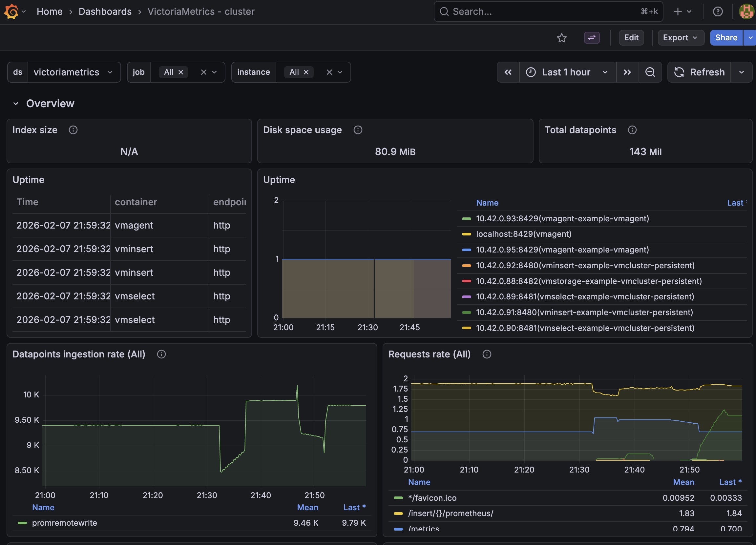Go to Dashboards breadcrumb
This screenshot has height=545, width=756.
105,12
